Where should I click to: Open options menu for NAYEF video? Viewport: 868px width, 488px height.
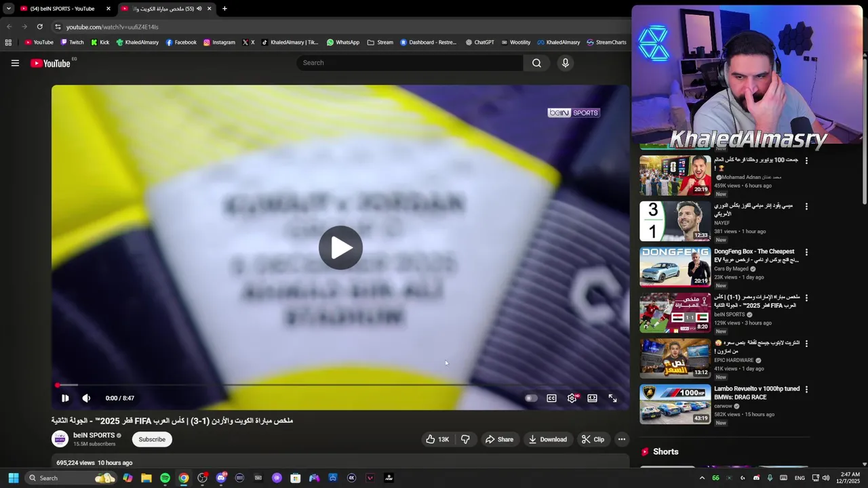tap(806, 206)
